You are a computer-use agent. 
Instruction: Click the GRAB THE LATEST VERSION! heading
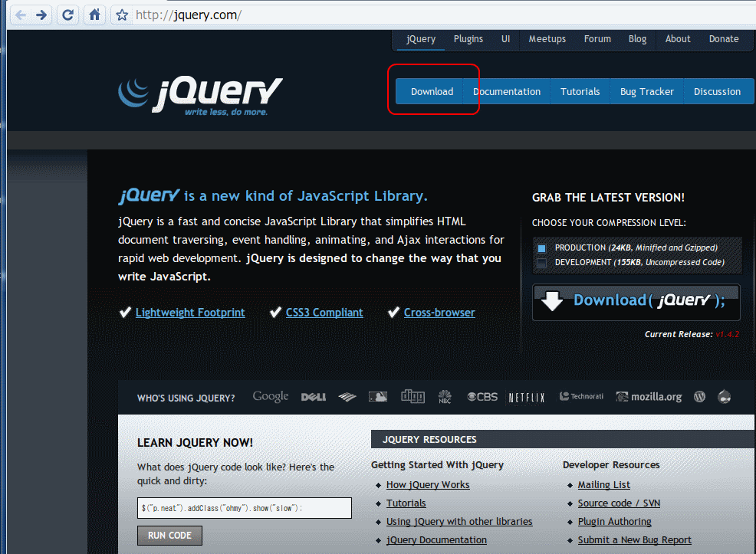(x=608, y=198)
